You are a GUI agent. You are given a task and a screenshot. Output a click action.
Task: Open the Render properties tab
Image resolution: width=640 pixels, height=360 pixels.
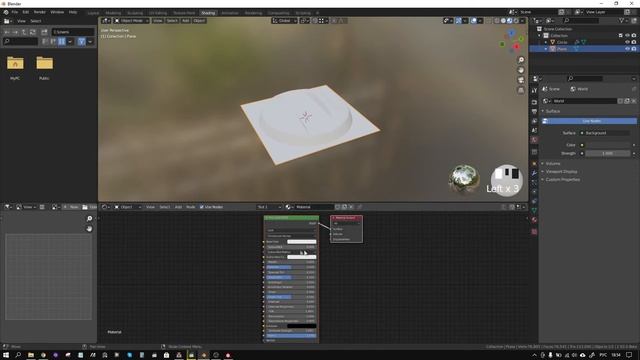coord(534,102)
